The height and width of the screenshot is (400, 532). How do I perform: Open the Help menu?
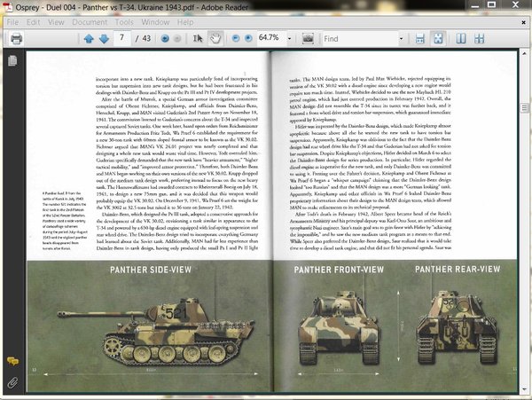(185, 22)
